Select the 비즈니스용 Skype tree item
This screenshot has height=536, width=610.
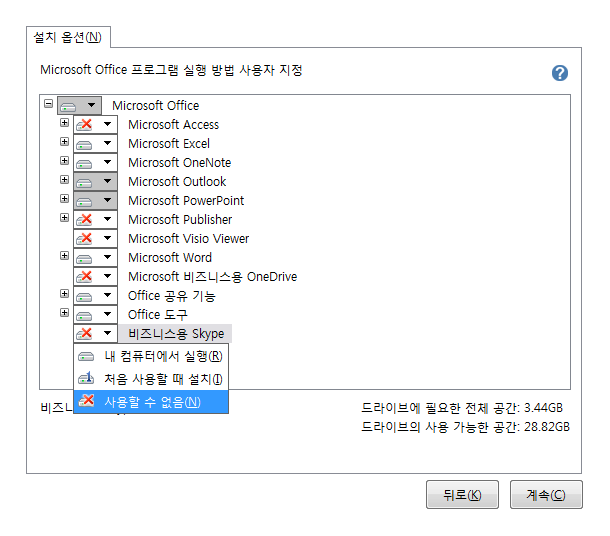click(176, 333)
